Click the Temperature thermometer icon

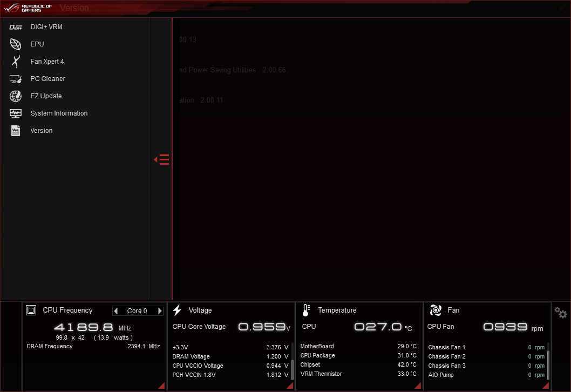coord(306,310)
